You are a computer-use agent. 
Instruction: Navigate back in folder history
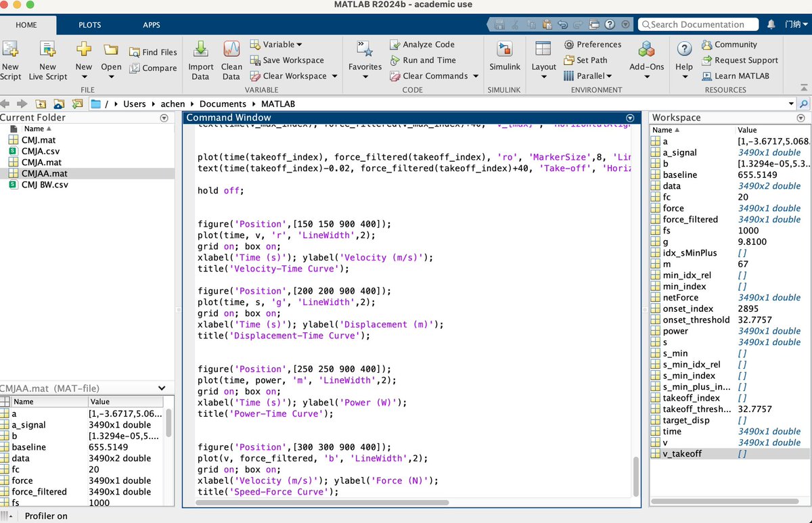pos(5,104)
